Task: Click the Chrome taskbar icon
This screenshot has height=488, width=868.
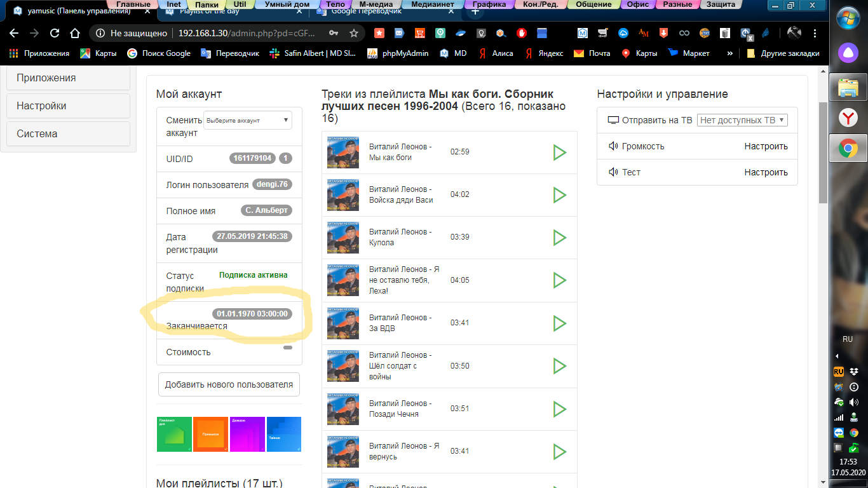Action: (x=848, y=149)
